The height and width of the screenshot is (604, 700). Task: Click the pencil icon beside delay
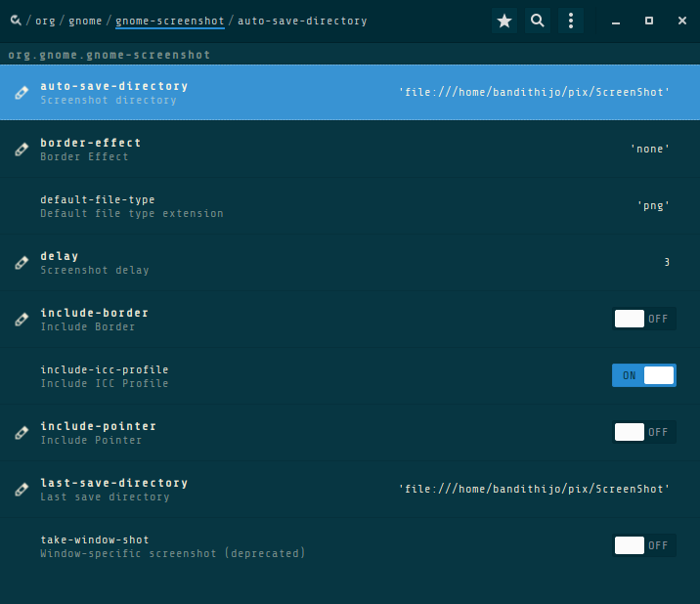(x=22, y=263)
